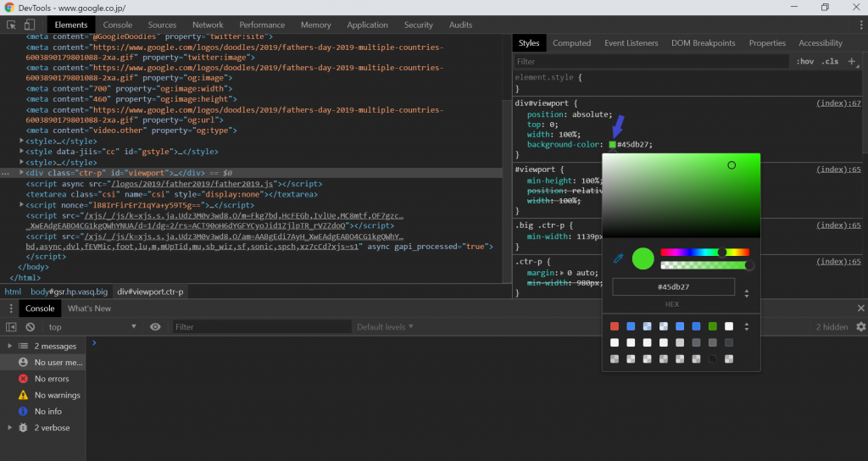Viewport: 868px width, 461px height.
Task: Open the Audits tab
Action: coord(460,25)
